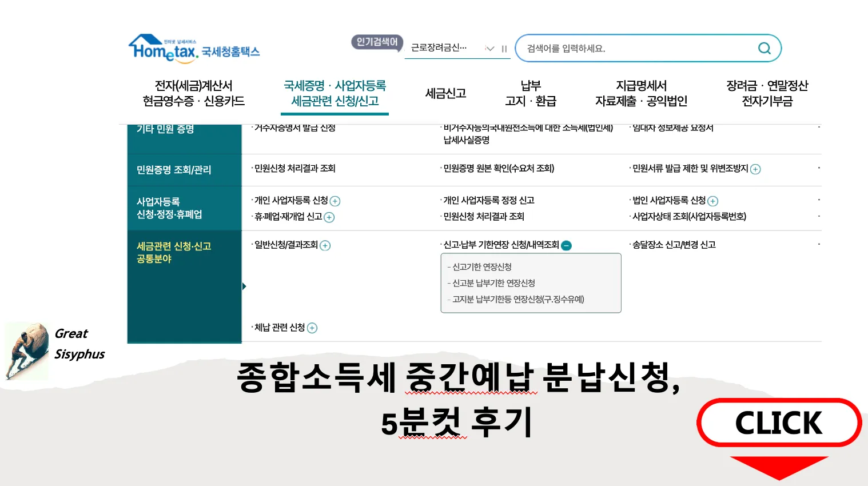
Task: Expand 체납 관련 신청
Action: pyautogui.click(x=312, y=328)
